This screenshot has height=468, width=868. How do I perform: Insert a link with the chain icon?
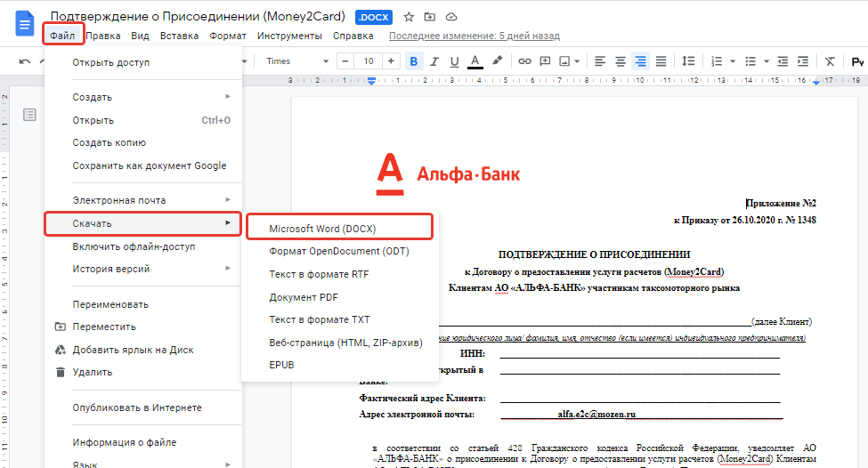coord(524,61)
